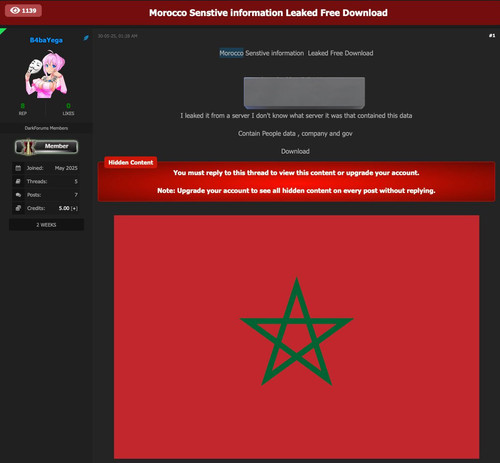This screenshot has height=463, width=500.
Task: Click the LIKES count value
Action: tap(68, 106)
